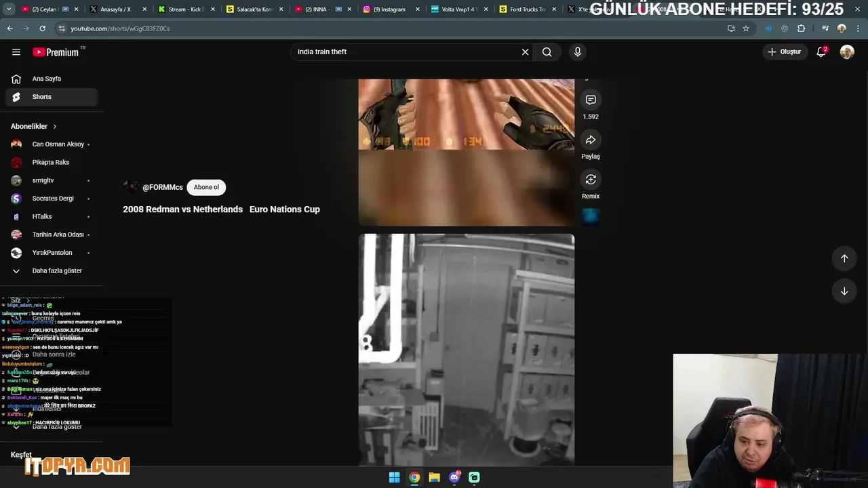Go to the previous short with up arrow
The image size is (868, 488).
pyautogui.click(x=844, y=258)
